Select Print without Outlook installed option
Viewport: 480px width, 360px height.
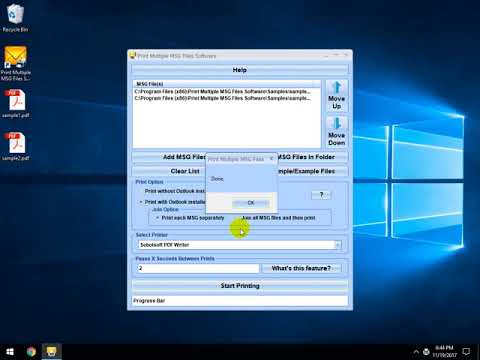tap(173, 191)
